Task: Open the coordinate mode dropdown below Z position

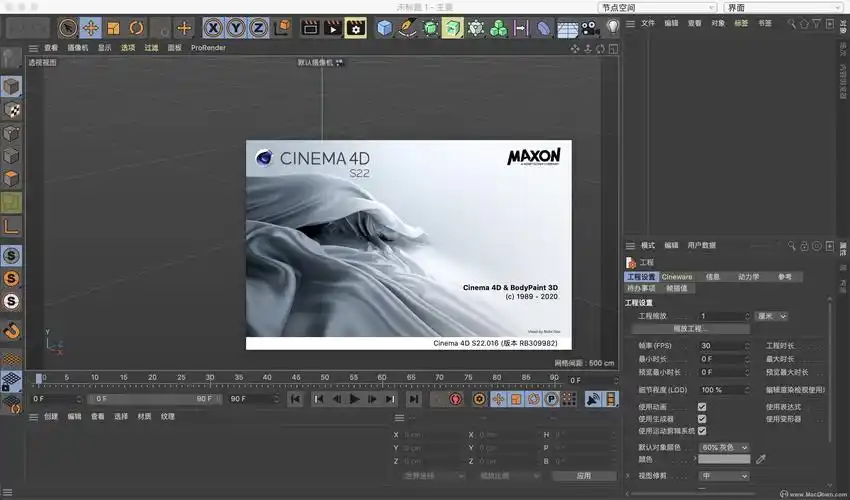Action: click(x=433, y=476)
